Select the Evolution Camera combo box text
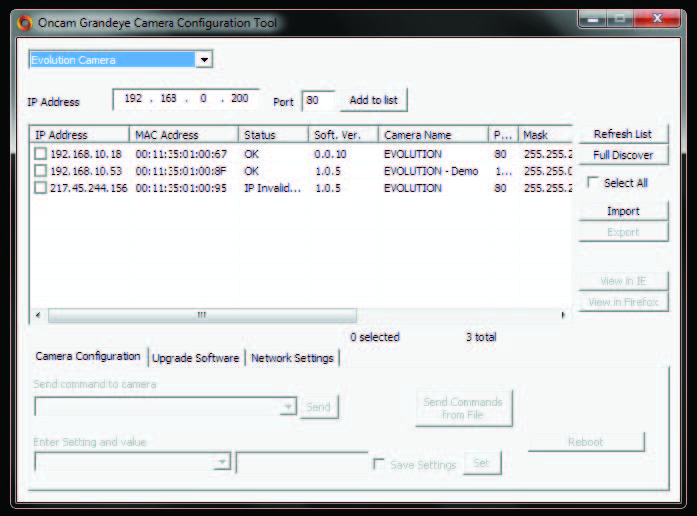The height and width of the screenshot is (516, 697). 112,60
